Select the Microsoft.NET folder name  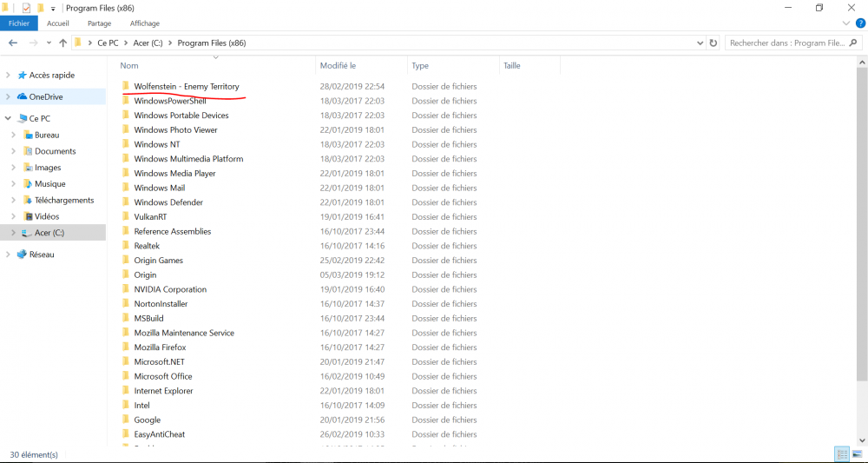[x=160, y=361]
